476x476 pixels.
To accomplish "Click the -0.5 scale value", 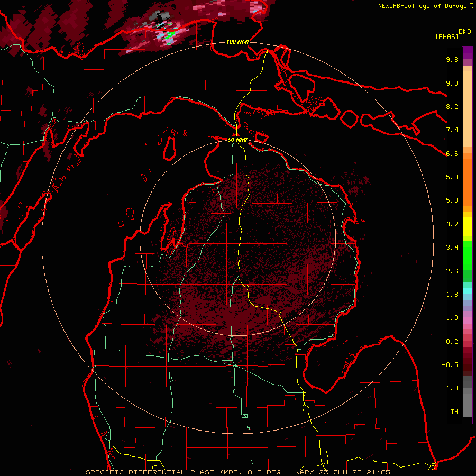I will [x=450, y=365].
